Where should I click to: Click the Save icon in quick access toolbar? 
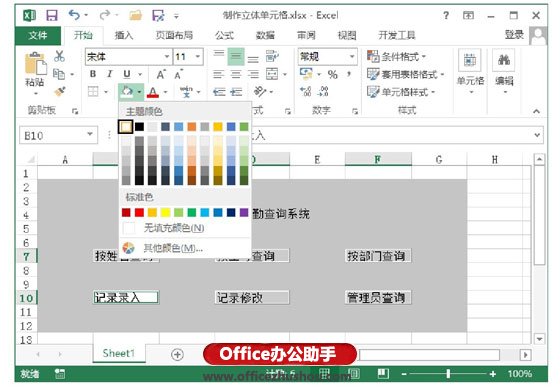pyautogui.click(x=52, y=15)
